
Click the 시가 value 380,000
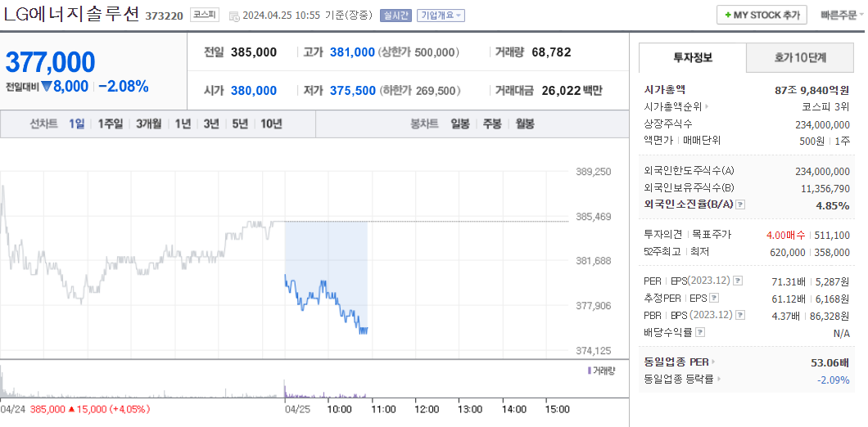coord(254,91)
